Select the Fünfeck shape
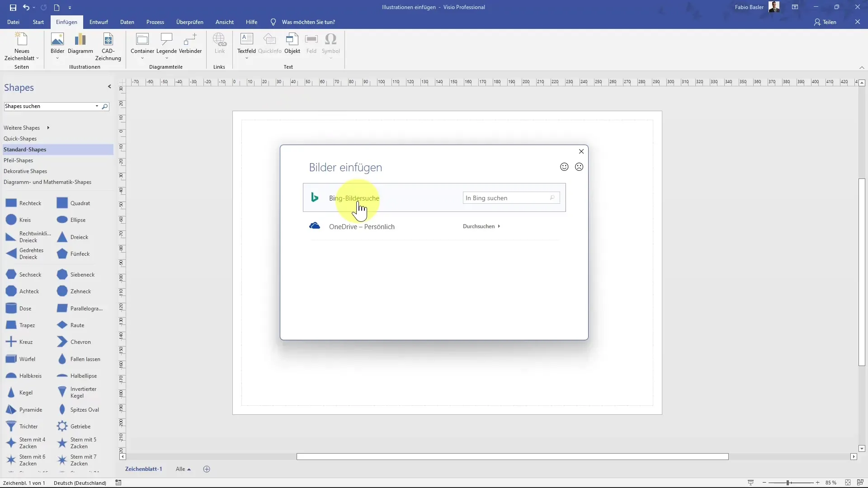 pos(73,254)
